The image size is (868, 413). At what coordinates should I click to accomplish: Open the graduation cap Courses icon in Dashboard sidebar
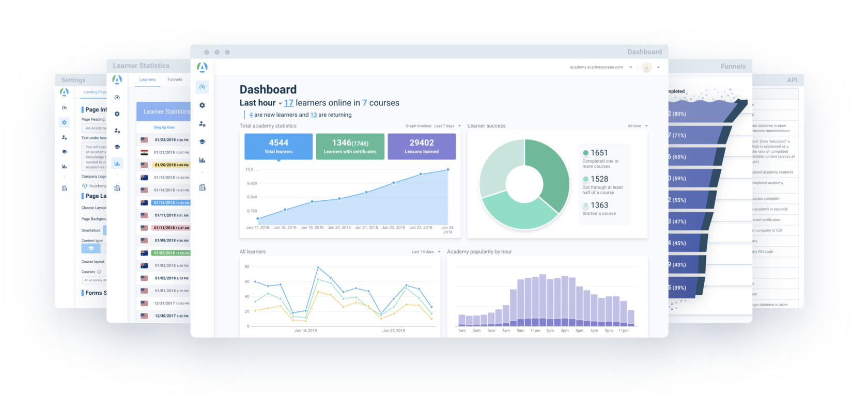pos(202,142)
